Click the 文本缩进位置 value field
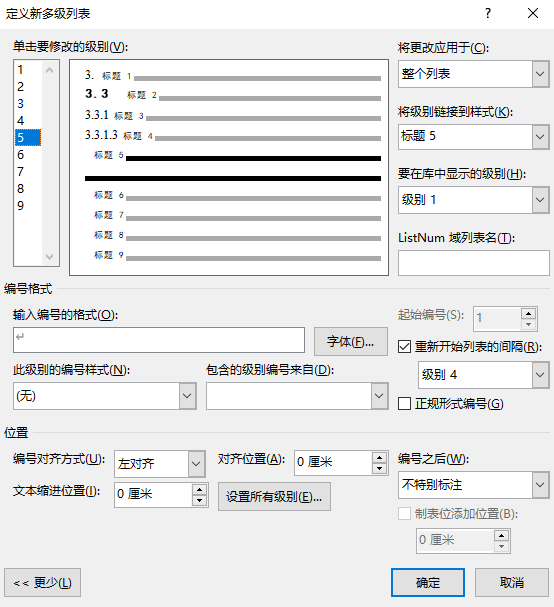Viewport: 554px width, 607px height. click(153, 495)
